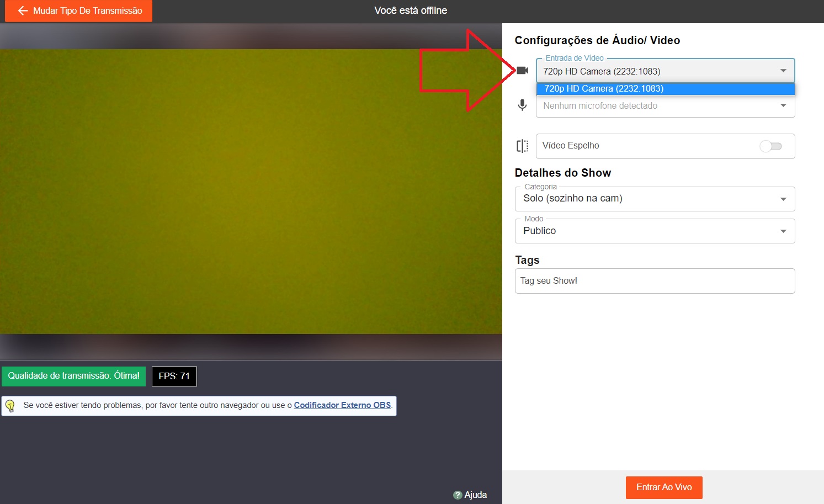Open the Codificador Externo OBS link

coord(342,405)
